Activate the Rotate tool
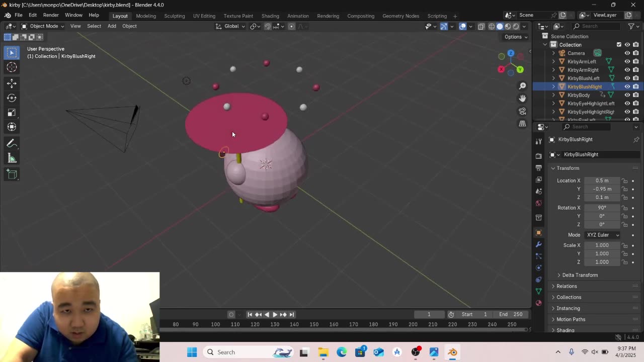 pyautogui.click(x=12, y=98)
